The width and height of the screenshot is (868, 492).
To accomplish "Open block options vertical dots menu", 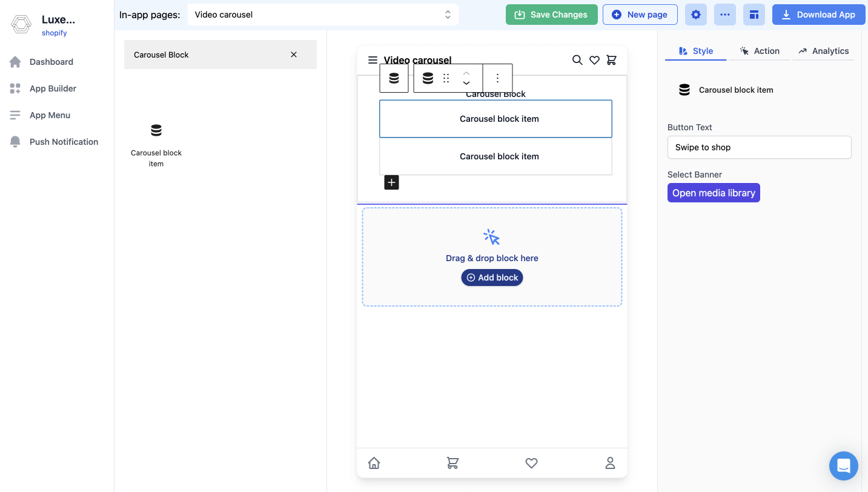I will [497, 78].
